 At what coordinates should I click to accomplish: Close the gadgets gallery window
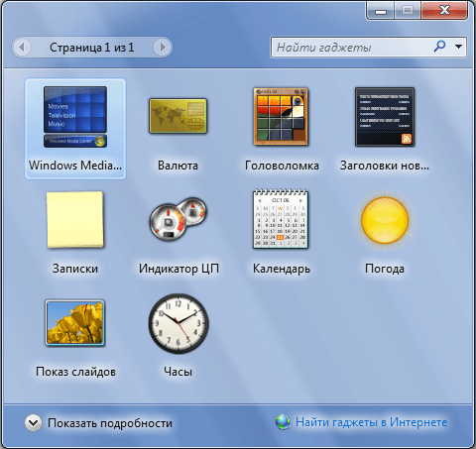444,10
